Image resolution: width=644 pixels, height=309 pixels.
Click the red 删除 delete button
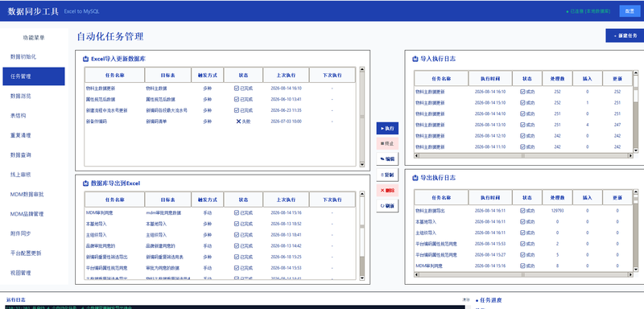(x=387, y=191)
